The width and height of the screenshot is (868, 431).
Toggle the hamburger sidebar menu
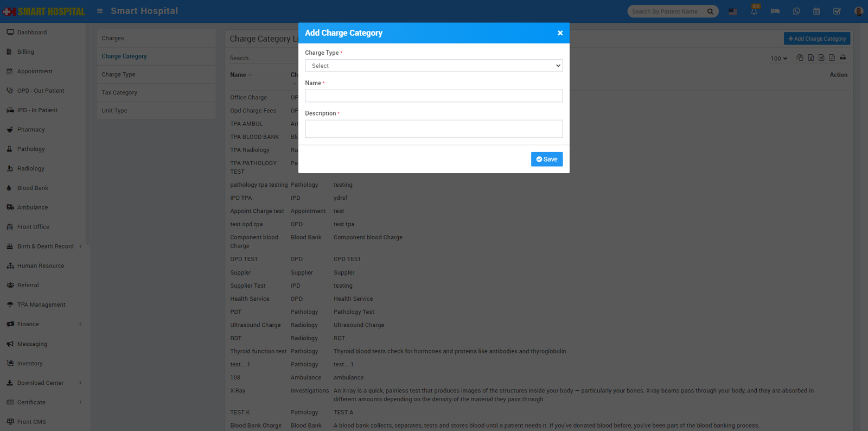(100, 11)
